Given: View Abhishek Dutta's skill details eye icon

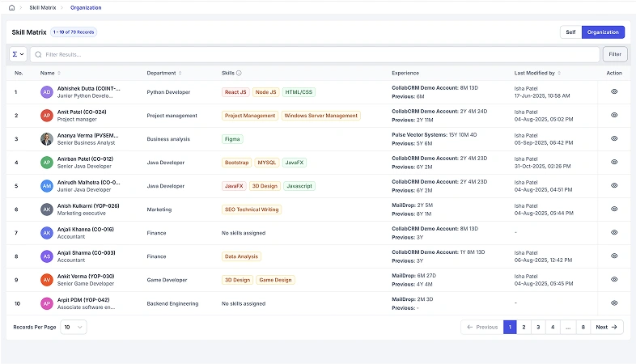Looking at the screenshot, I should (x=614, y=92).
